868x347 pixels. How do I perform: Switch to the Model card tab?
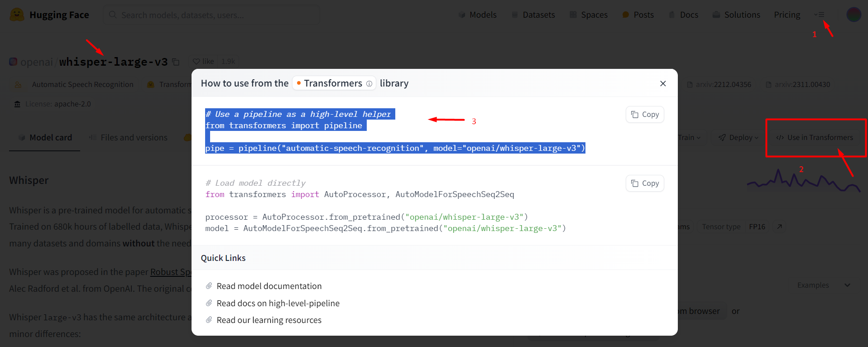click(45, 137)
